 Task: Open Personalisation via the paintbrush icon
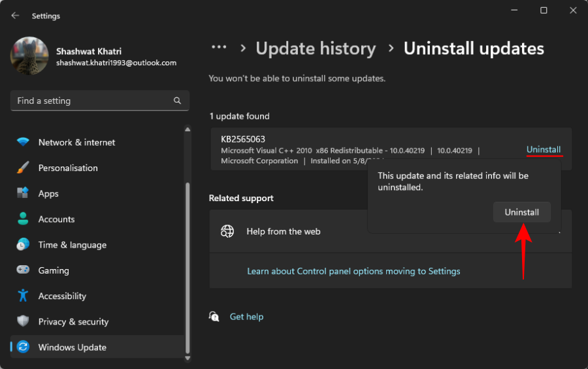23,168
